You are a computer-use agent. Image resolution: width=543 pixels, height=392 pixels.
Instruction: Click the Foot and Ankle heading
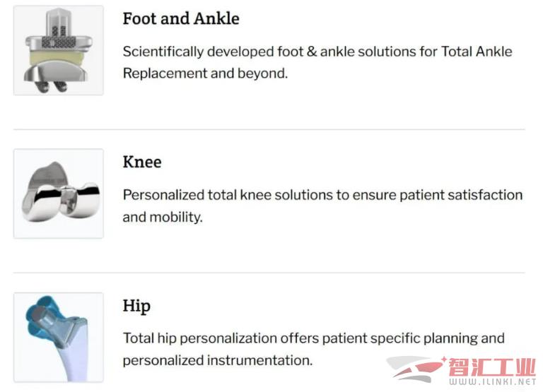tap(181, 18)
